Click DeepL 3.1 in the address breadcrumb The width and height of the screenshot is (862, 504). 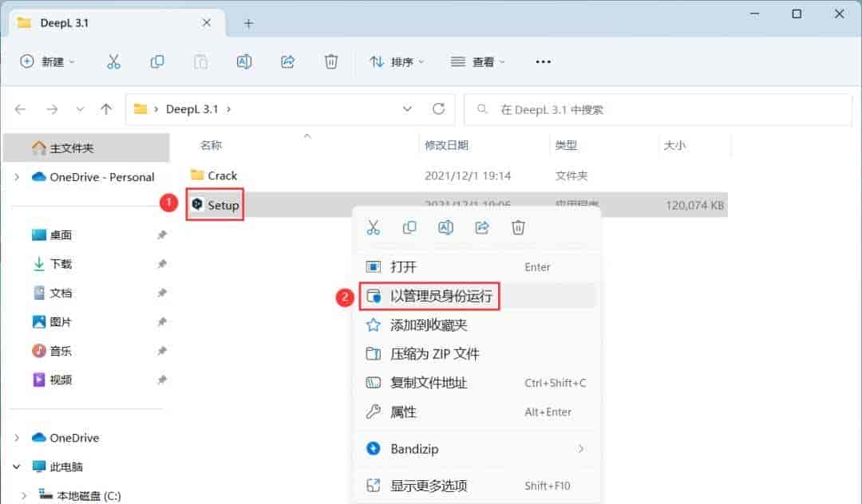pyautogui.click(x=192, y=109)
